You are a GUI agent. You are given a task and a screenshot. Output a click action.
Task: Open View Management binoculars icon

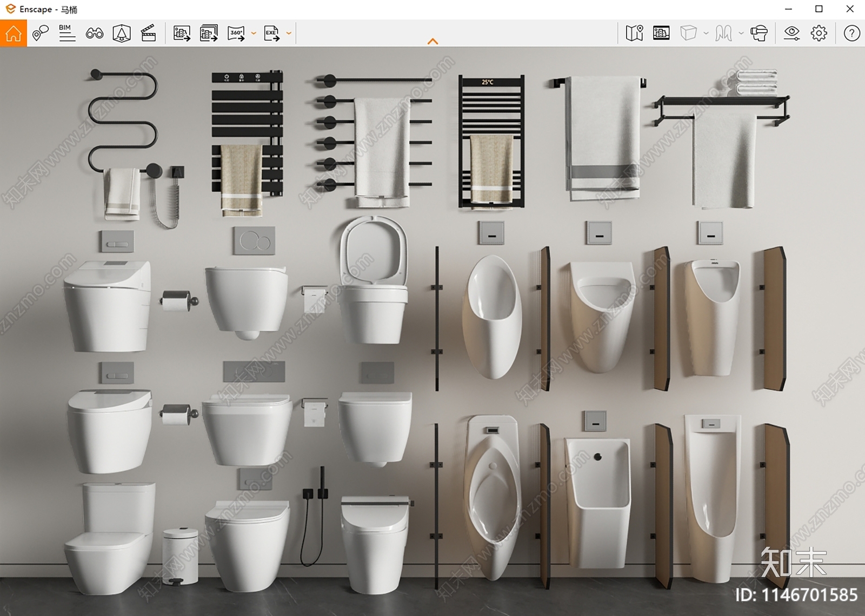click(x=95, y=34)
